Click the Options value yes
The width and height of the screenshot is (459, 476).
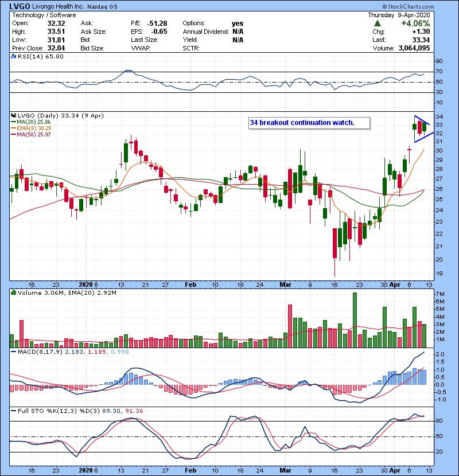point(238,24)
